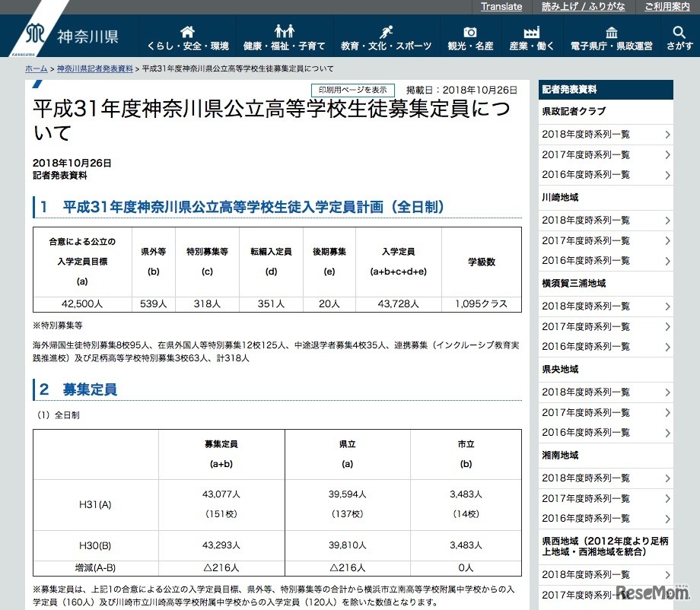Expand 県政記者クラブ 2018年度時系列一覧 chevron
The width and height of the screenshot is (700, 610).
667,135
